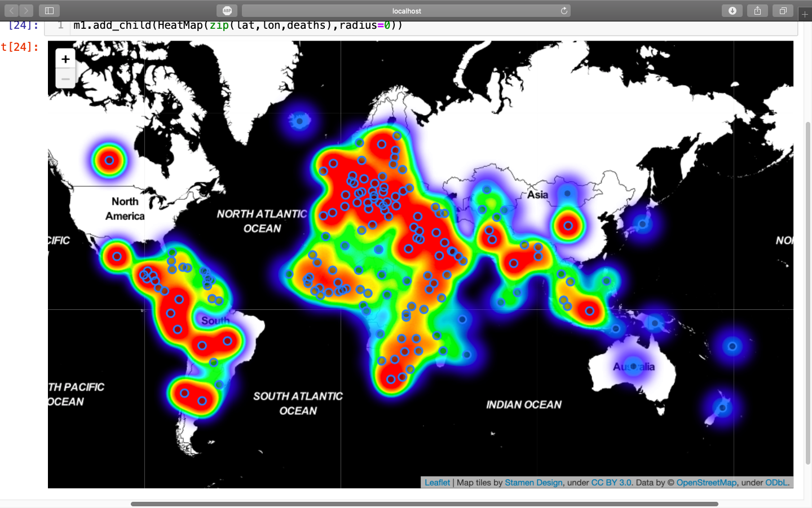Viewport: 812px width, 508px height.
Task: Show all open tabs overview
Action: click(783, 10)
